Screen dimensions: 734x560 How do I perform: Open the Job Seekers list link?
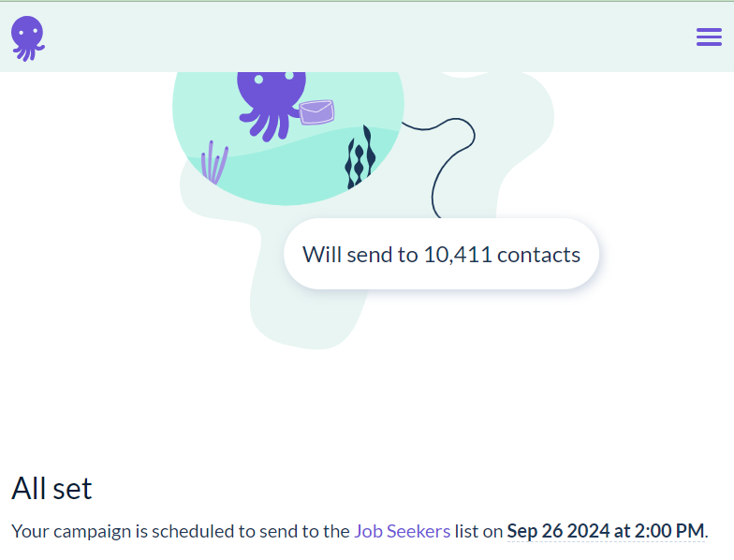point(403,531)
